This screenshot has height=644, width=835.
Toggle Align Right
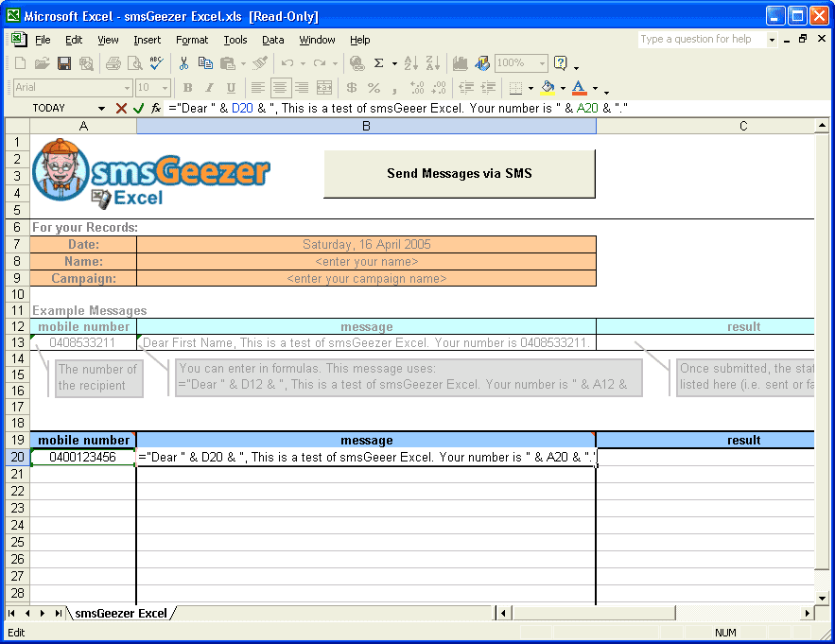302,88
